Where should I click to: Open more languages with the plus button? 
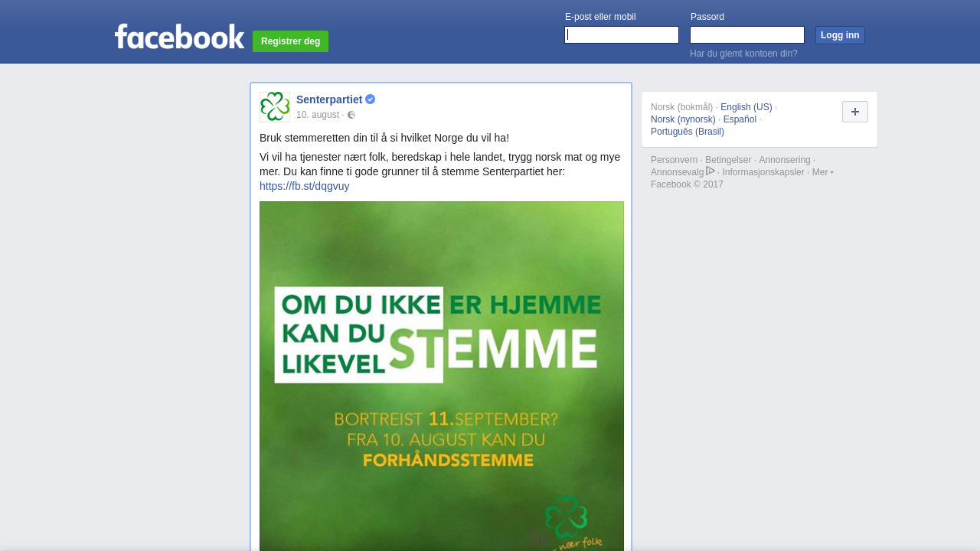tap(855, 112)
